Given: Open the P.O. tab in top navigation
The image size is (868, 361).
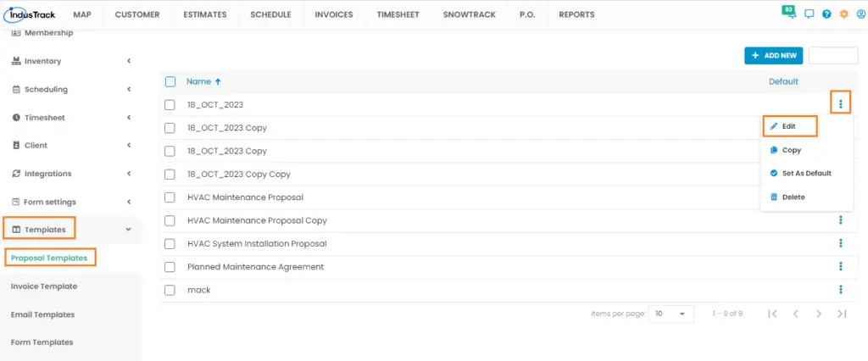Looking at the screenshot, I should (527, 15).
